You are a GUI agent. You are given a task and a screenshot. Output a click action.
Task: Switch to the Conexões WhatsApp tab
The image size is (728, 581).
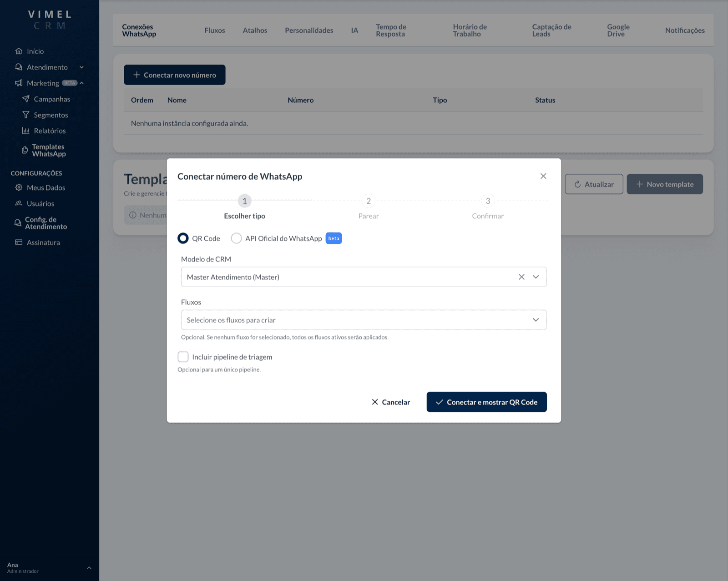pos(139,30)
